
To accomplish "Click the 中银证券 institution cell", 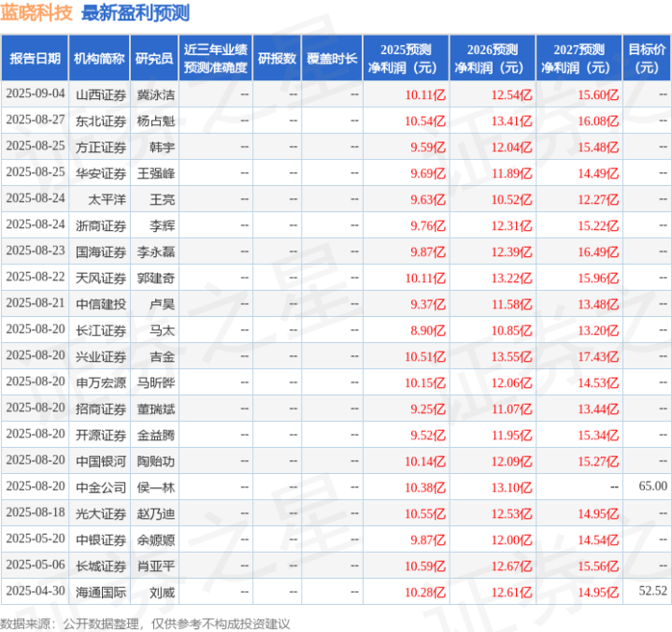I will (x=101, y=539).
